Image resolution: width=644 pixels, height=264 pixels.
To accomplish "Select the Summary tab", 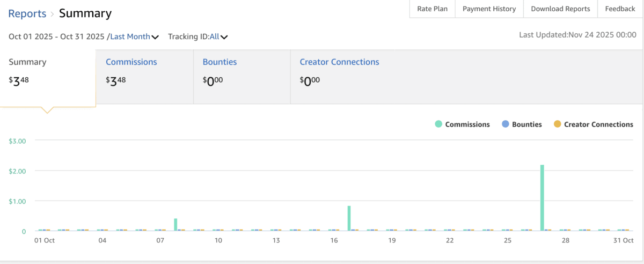I will (x=28, y=62).
